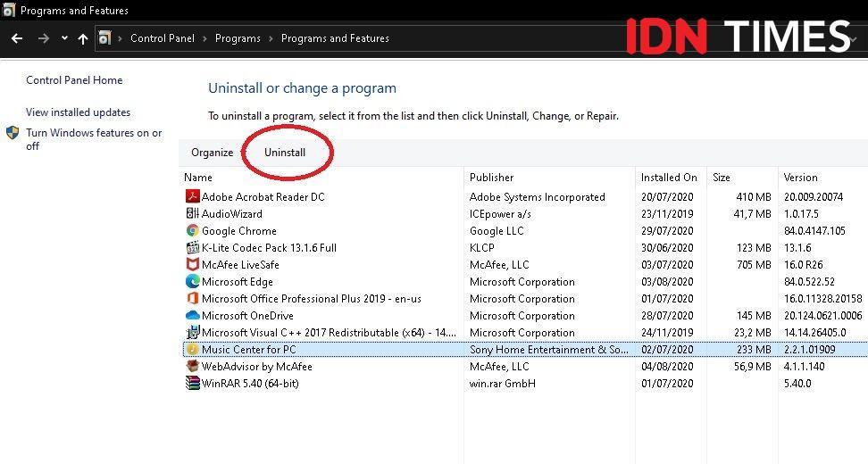Screen dimensions: 868x464
Task: Open the Organize dropdown menu
Action: (x=212, y=153)
